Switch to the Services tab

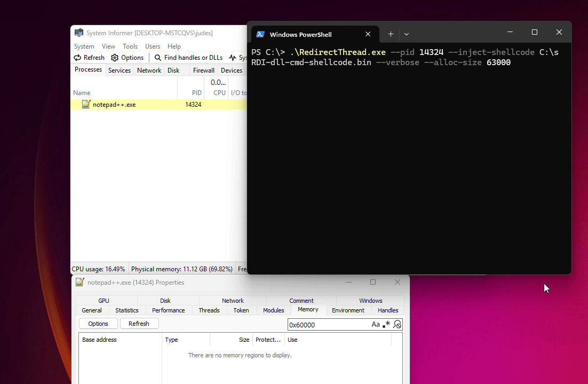tap(120, 70)
